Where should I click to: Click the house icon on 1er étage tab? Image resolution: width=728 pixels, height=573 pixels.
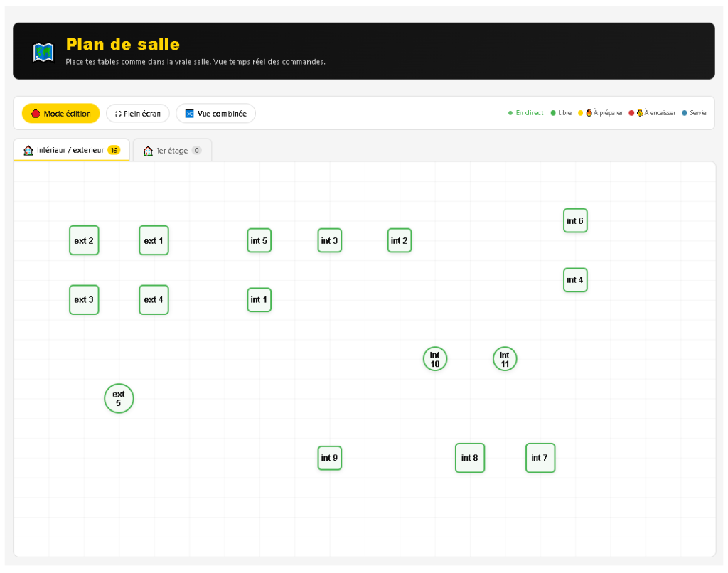pos(148,151)
